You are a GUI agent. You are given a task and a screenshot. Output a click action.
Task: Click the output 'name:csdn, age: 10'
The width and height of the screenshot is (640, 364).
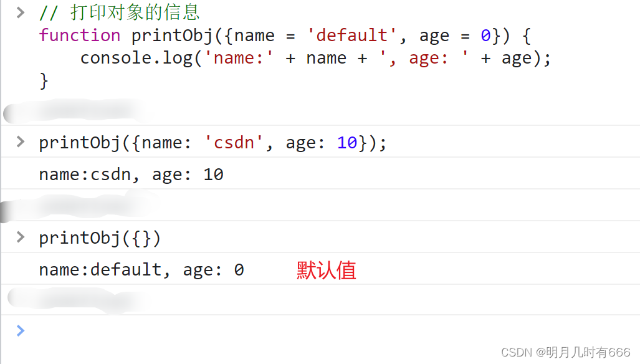pyautogui.click(x=131, y=175)
